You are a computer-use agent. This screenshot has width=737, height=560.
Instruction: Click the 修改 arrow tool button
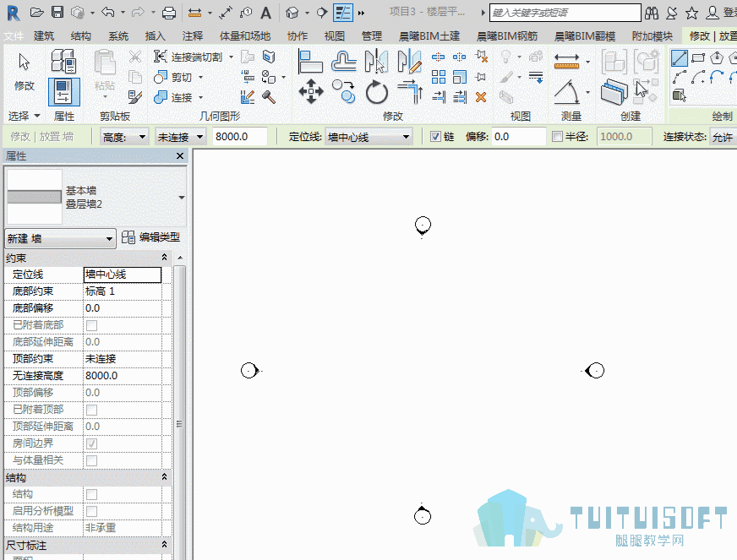click(x=24, y=72)
